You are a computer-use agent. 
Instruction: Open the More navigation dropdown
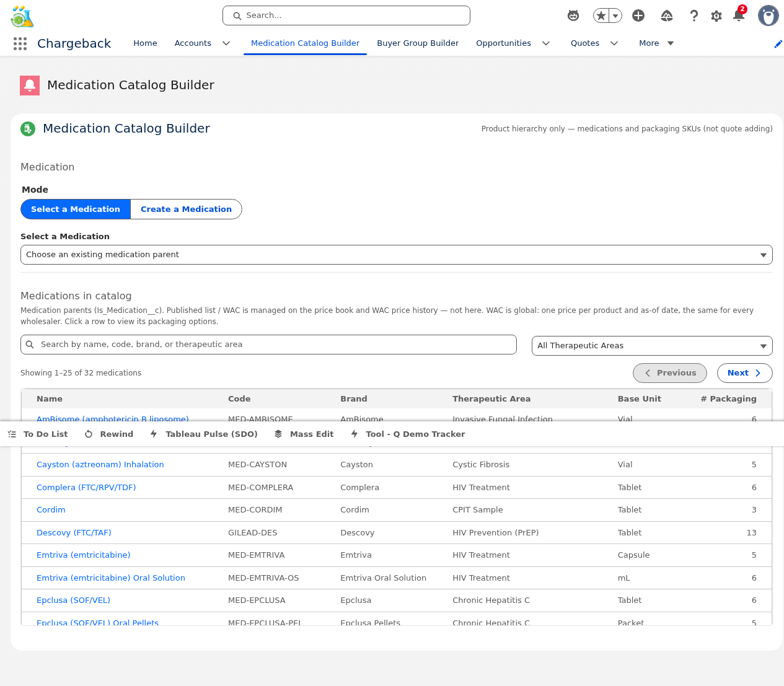point(656,43)
